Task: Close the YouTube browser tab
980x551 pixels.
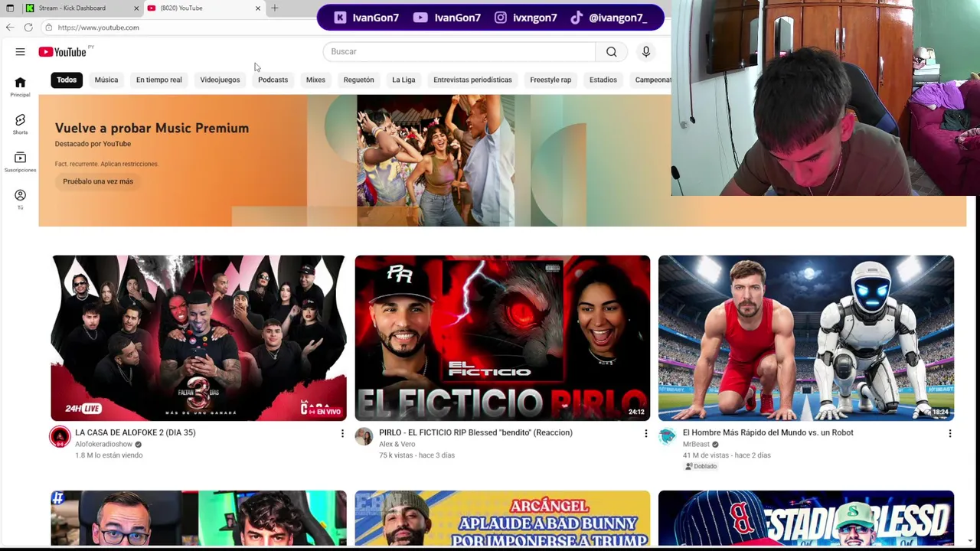Action: (x=258, y=8)
